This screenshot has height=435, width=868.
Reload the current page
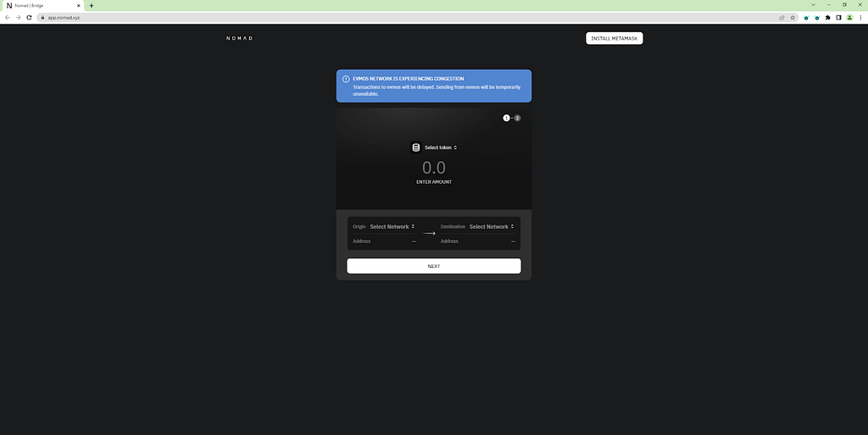(30, 18)
